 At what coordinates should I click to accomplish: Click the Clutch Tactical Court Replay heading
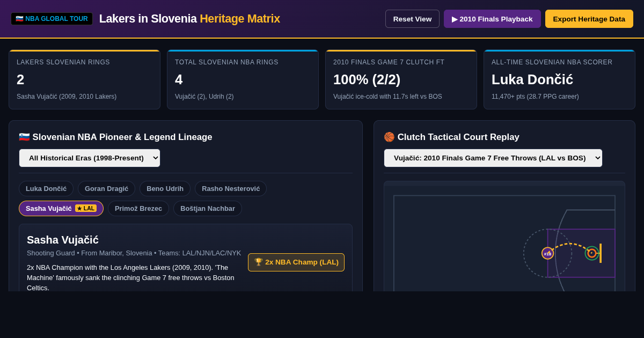tap(451, 137)
